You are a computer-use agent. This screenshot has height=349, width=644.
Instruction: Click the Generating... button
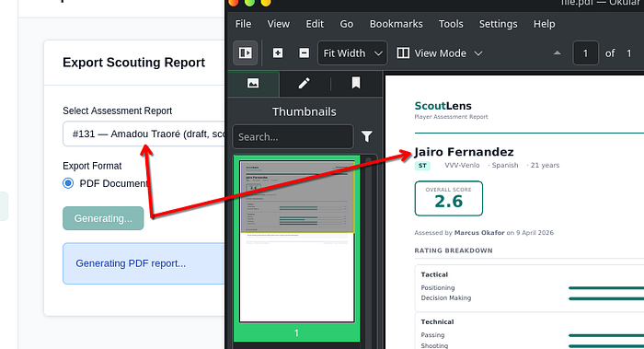(103, 218)
